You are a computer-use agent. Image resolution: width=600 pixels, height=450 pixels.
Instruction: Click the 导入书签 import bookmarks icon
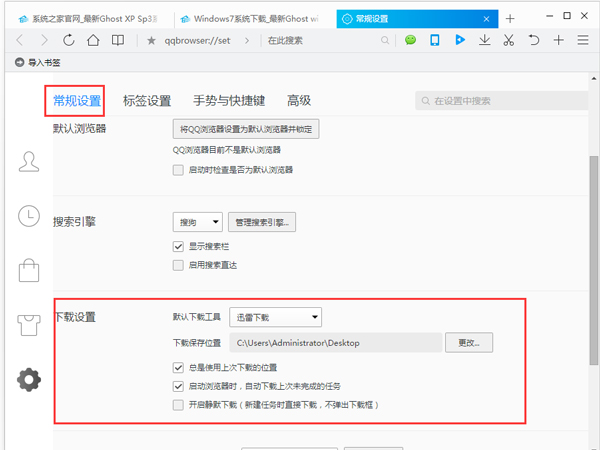pyautogui.click(x=20, y=62)
